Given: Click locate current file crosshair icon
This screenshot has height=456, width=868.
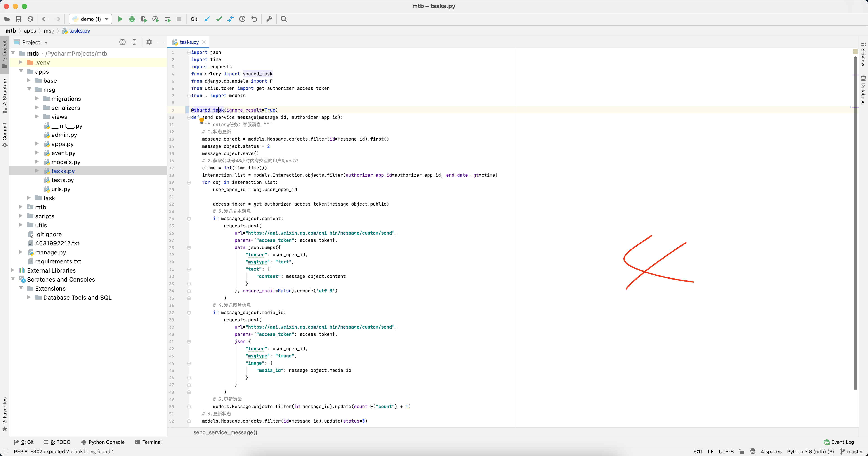Looking at the screenshot, I should coord(123,42).
